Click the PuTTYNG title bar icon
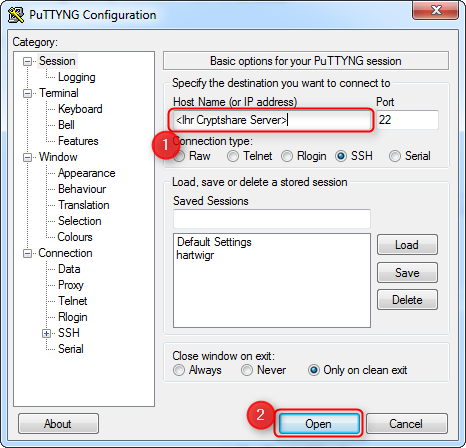 point(16,15)
